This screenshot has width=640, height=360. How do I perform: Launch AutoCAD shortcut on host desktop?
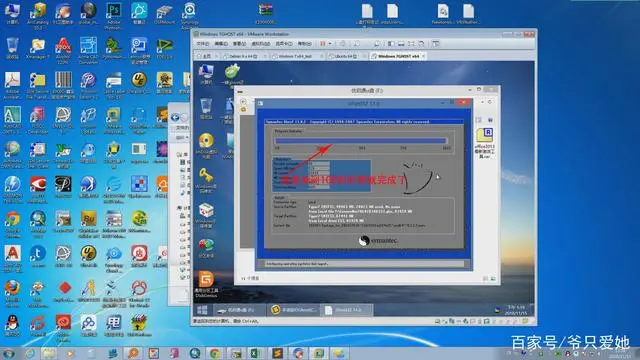click(x=12, y=120)
